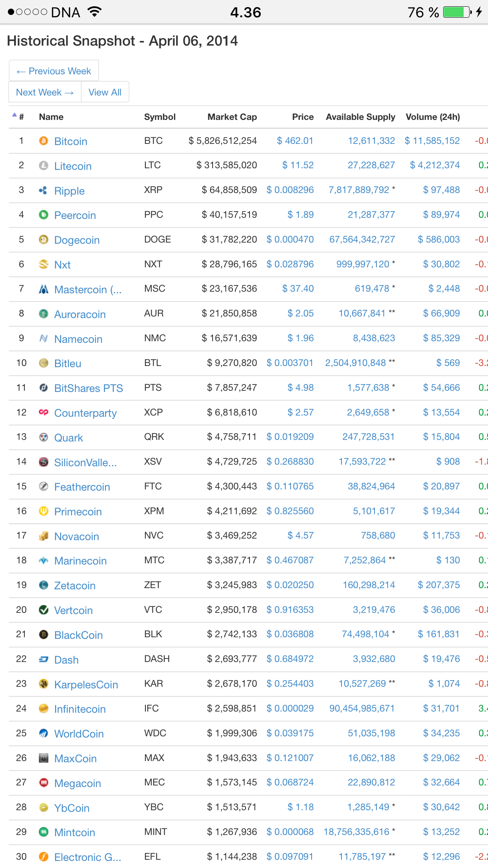488x868 pixels.
Task: Open the Litecoin name link
Action: [x=73, y=166]
